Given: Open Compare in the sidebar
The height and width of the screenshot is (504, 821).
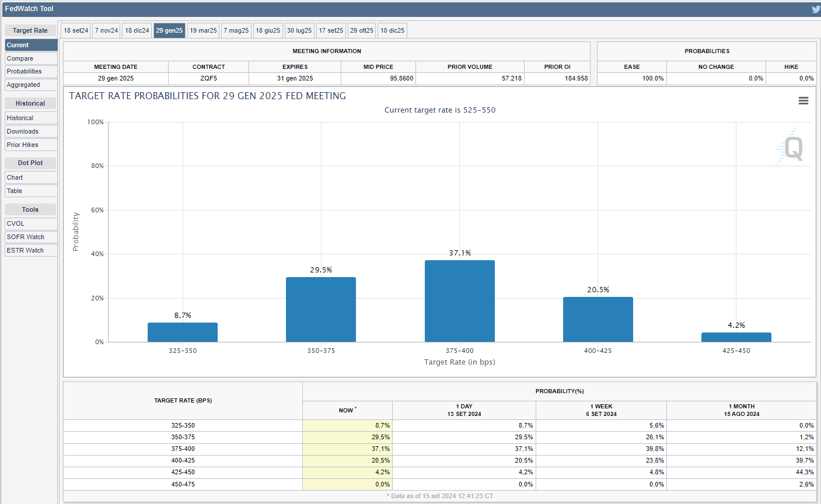Looking at the screenshot, I should pyautogui.click(x=31, y=58).
